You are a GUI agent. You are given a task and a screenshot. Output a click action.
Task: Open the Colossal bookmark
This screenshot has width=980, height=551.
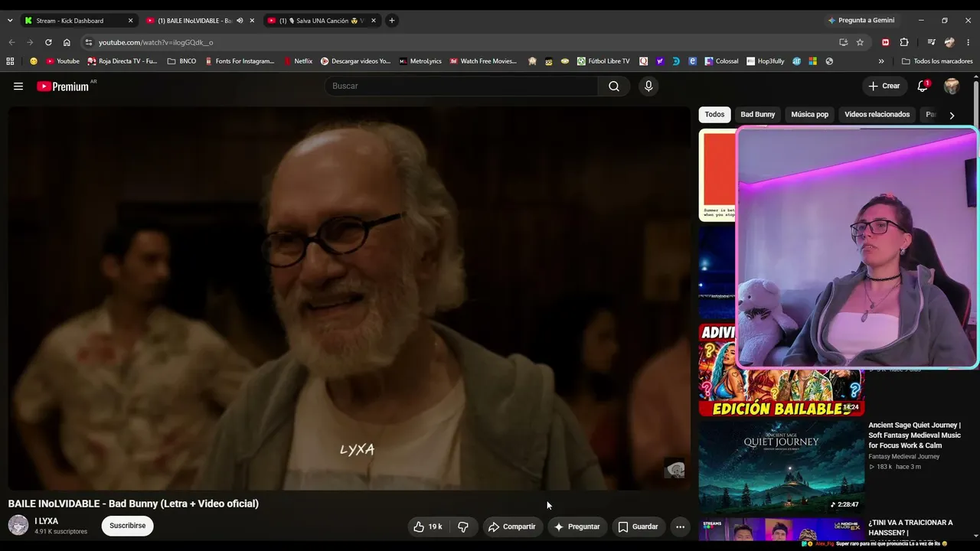721,61
